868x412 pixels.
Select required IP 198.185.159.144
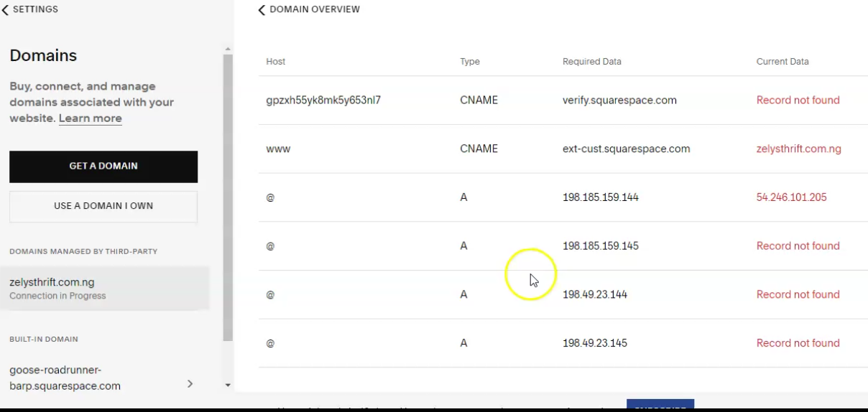pyautogui.click(x=601, y=197)
